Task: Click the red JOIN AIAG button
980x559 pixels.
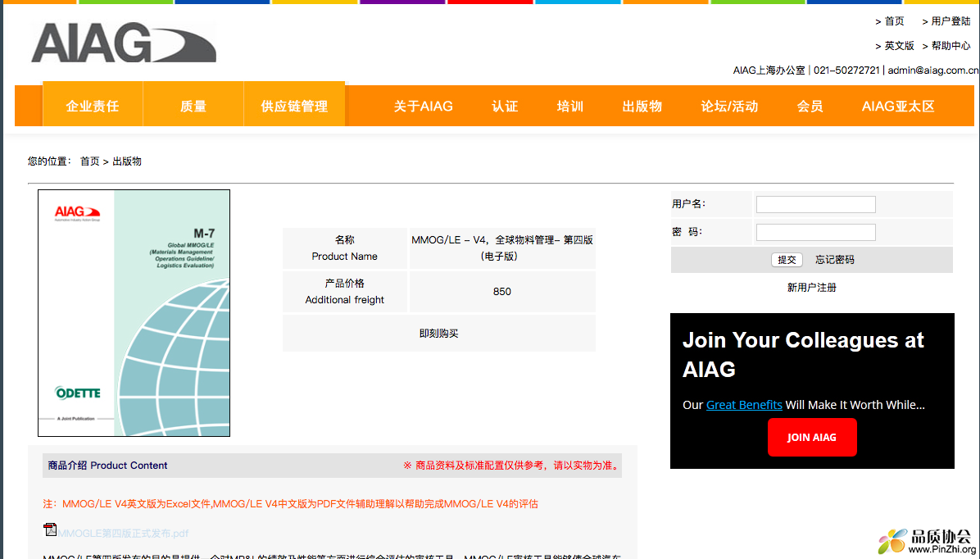Action: (812, 437)
